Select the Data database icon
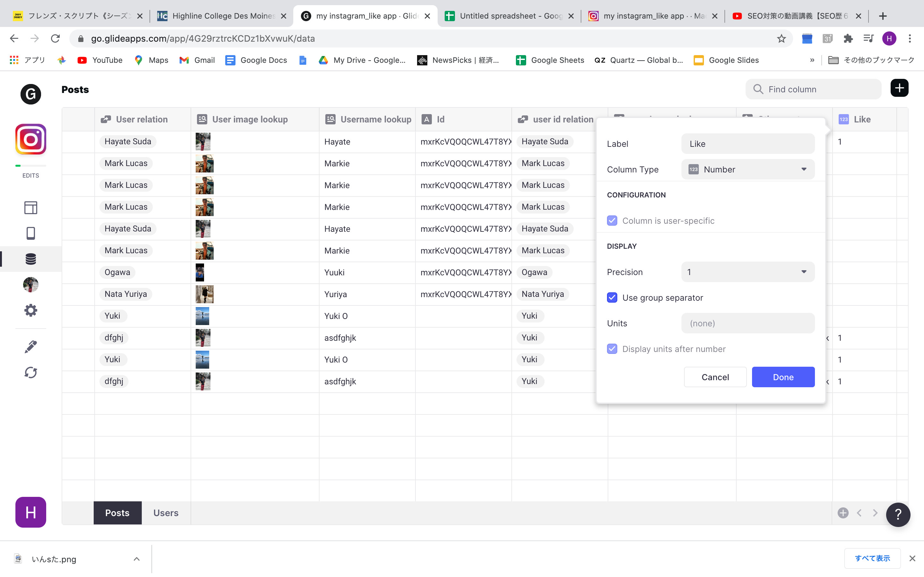Screen dimensions: 924x577 tap(30, 259)
